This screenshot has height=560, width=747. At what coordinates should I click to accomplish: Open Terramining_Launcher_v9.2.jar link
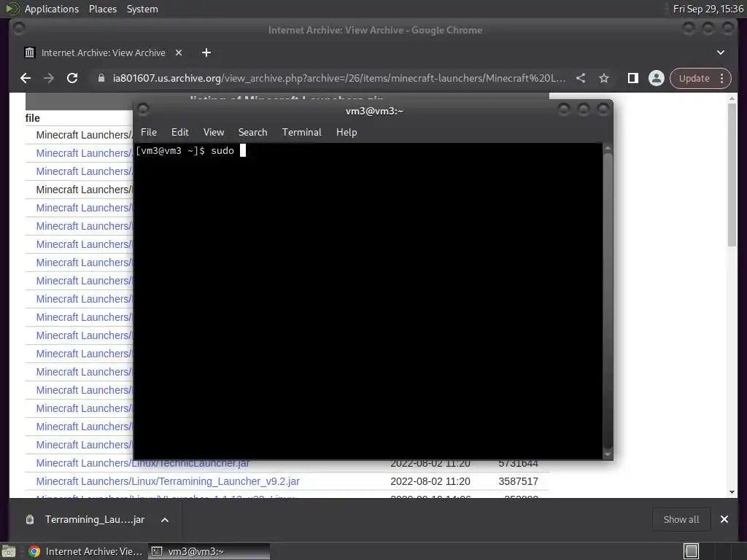pyautogui.click(x=168, y=481)
